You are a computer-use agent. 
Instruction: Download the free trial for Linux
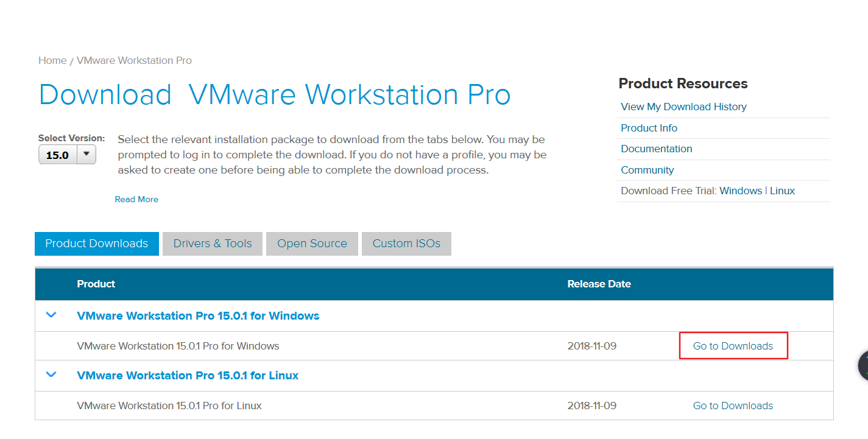[782, 191]
